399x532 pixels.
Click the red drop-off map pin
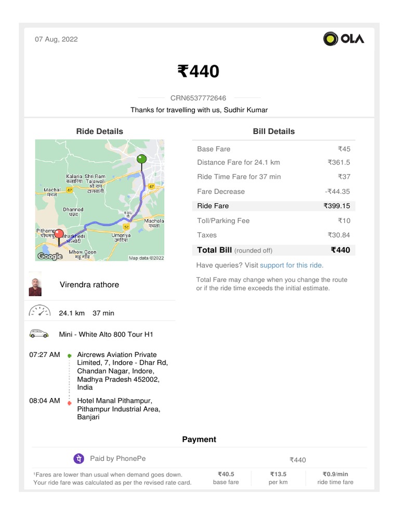click(59, 235)
